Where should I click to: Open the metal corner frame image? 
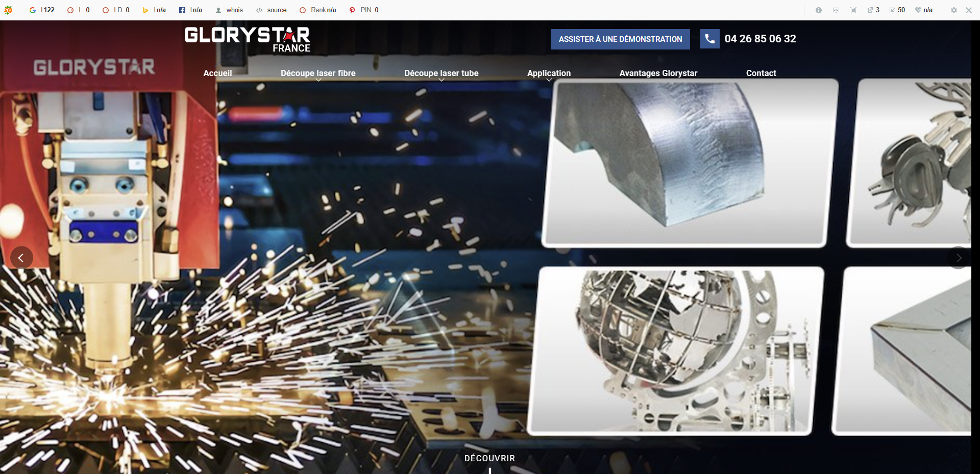[902, 351]
